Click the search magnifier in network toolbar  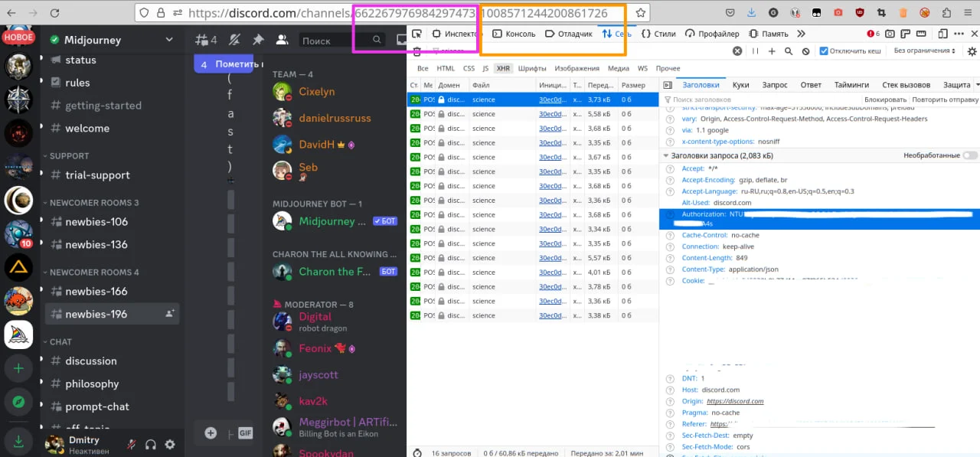tap(789, 51)
